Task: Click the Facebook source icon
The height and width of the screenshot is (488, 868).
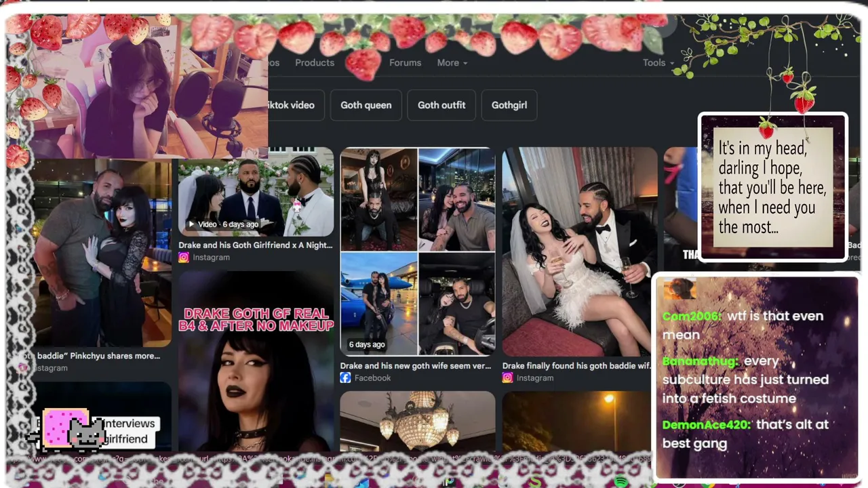Action: click(x=345, y=378)
